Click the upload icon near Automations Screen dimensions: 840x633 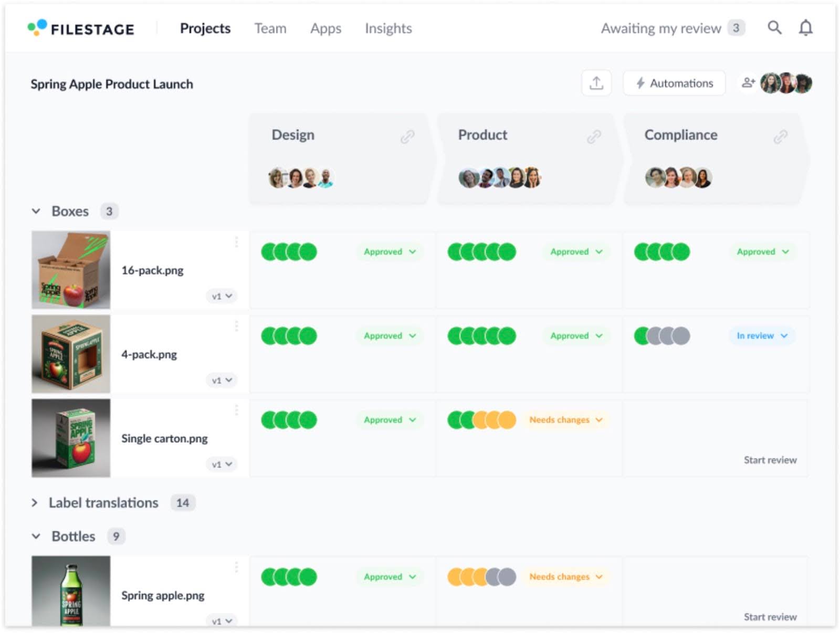(x=596, y=83)
